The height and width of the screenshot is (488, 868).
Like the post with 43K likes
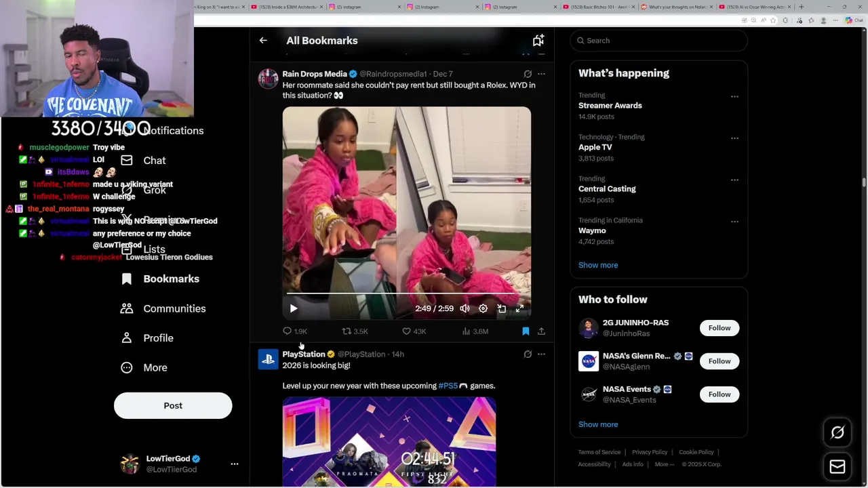point(414,331)
